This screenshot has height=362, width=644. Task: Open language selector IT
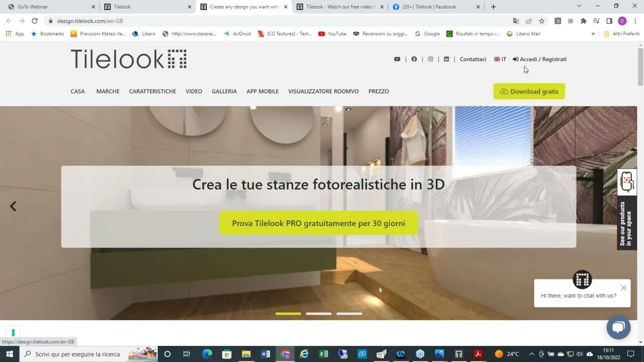pos(500,59)
